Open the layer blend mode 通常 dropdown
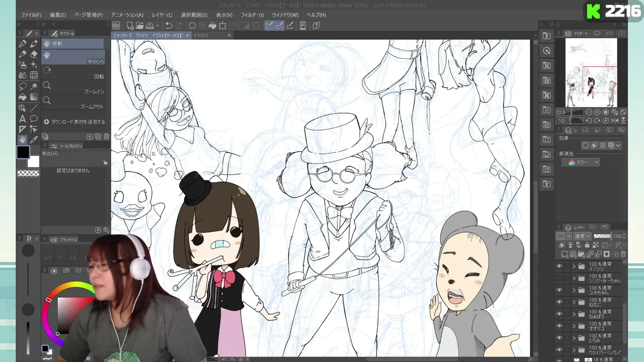The height and width of the screenshot is (362, 644). pos(582,236)
